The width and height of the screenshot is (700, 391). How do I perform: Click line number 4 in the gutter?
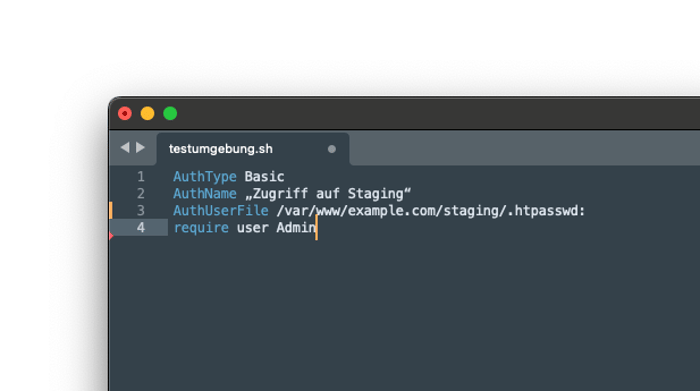pyautogui.click(x=141, y=228)
